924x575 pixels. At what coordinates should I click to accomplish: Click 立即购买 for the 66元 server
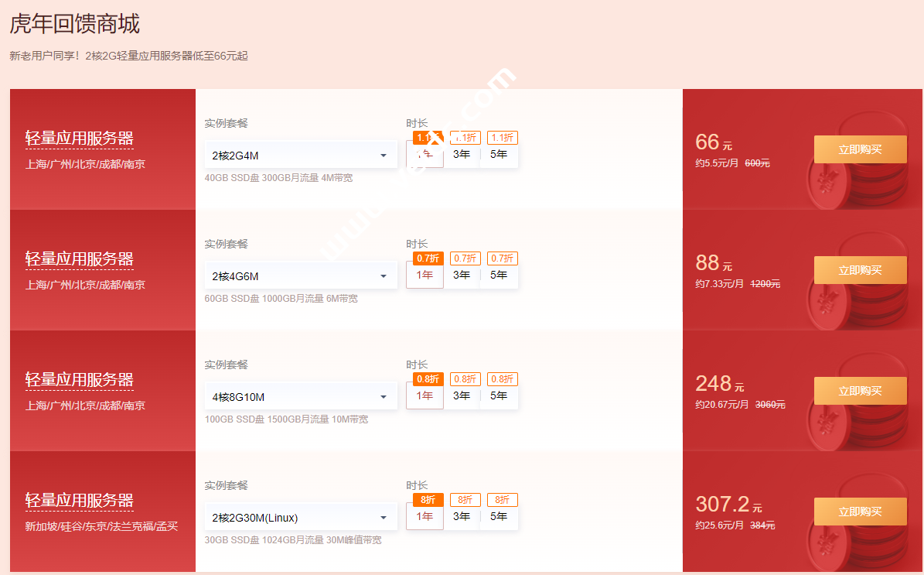(x=860, y=149)
